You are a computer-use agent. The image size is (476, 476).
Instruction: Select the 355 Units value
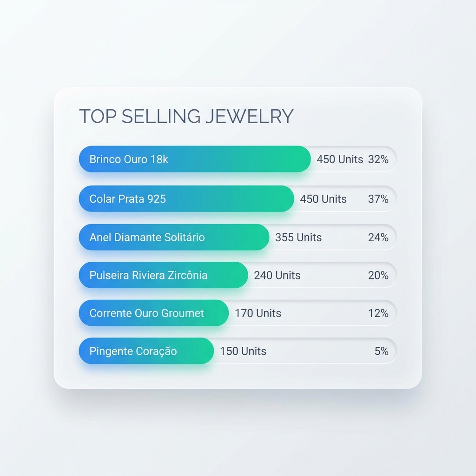click(298, 238)
